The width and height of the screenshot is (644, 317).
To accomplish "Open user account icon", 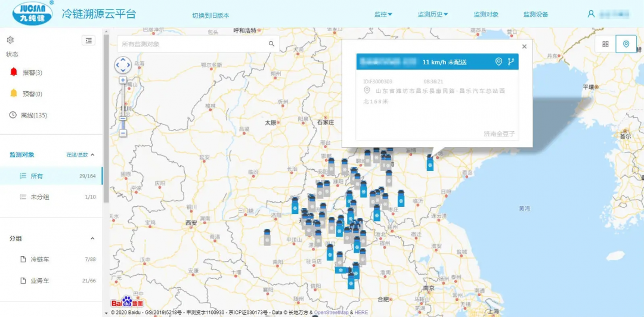I will (x=591, y=14).
